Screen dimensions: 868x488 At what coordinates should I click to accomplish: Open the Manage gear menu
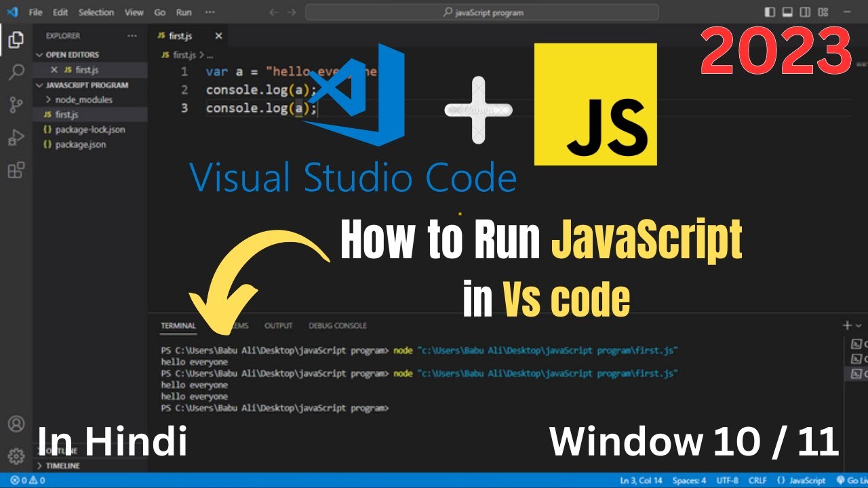tap(16, 455)
